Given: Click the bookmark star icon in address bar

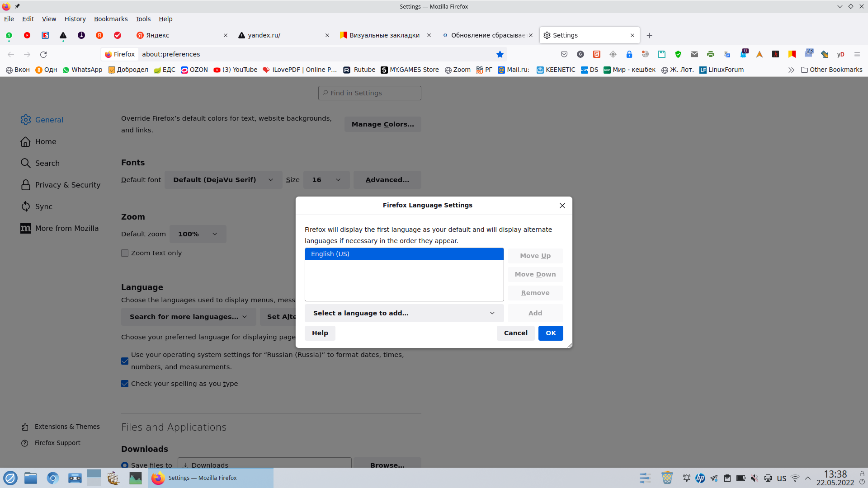Looking at the screenshot, I should (500, 54).
